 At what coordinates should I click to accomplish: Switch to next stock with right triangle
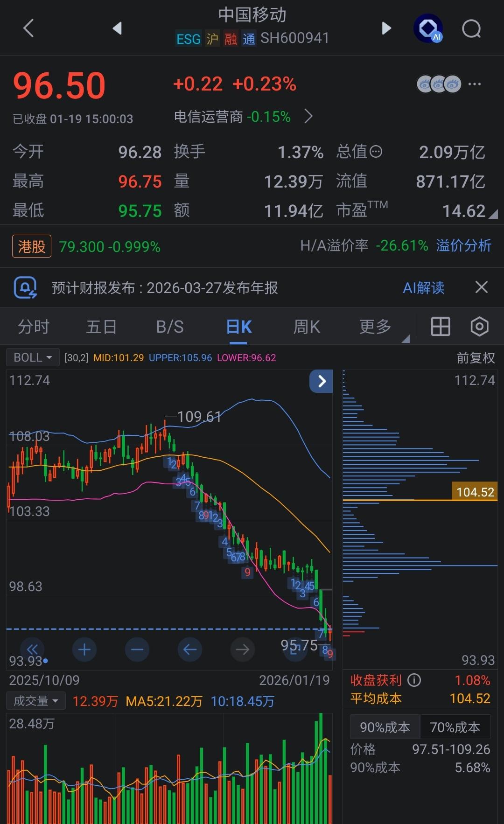(386, 28)
